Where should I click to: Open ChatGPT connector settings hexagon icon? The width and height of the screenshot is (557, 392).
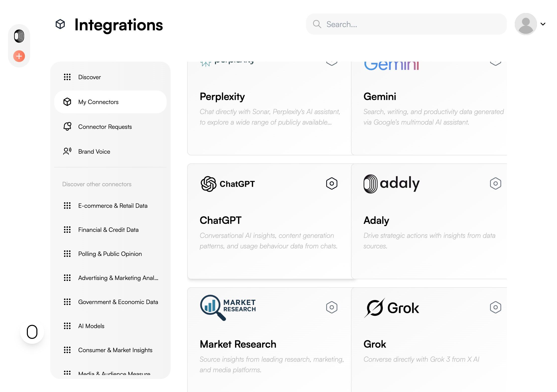click(331, 183)
